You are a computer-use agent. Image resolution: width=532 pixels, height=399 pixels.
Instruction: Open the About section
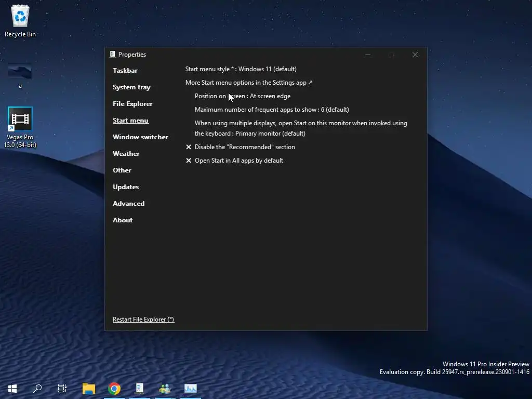[x=123, y=220]
